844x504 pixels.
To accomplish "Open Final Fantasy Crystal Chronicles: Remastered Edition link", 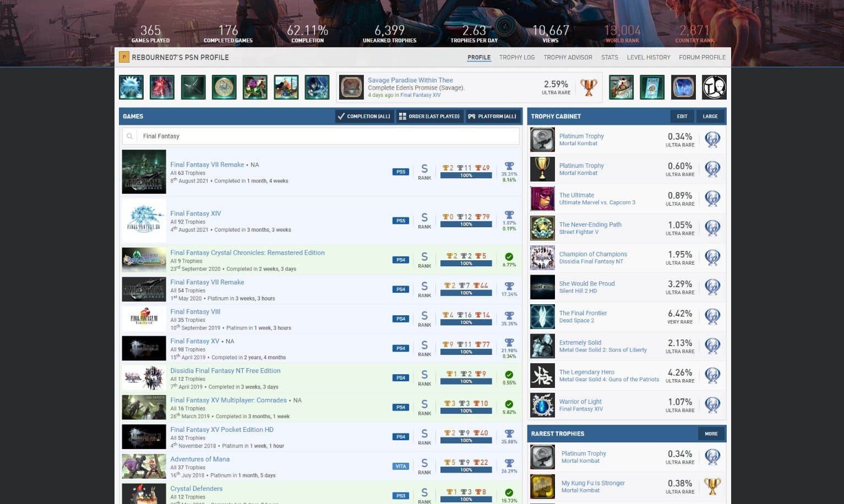I will pos(247,253).
